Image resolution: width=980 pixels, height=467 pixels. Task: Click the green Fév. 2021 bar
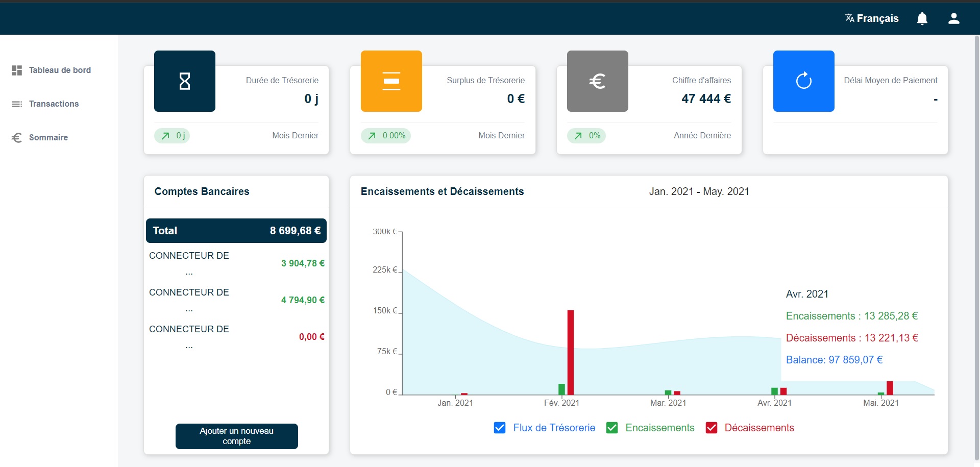(561, 389)
